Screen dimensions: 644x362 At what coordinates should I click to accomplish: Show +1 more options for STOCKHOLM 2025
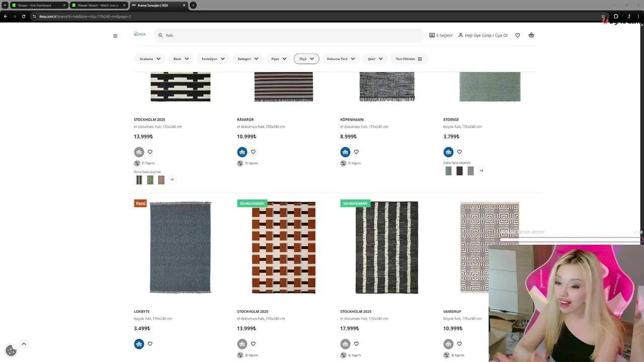[172, 179]
